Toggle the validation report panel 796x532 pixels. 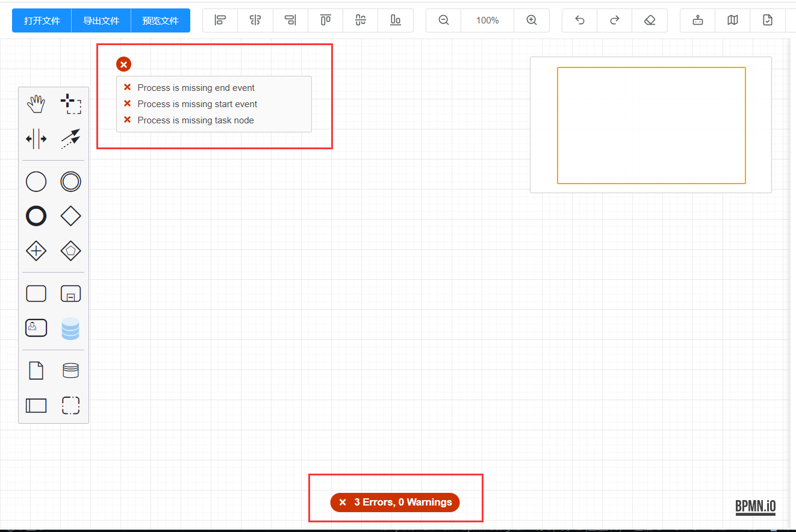tap(767, 20)
